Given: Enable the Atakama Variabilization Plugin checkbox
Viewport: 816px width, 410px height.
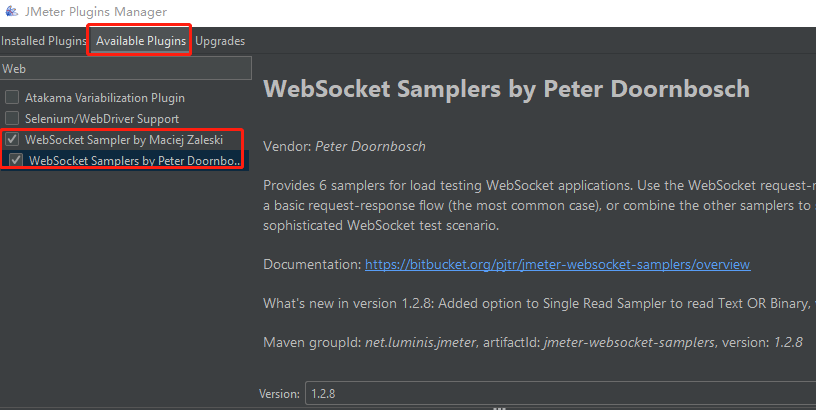Looking at the screenshot, I should (12, 98).
